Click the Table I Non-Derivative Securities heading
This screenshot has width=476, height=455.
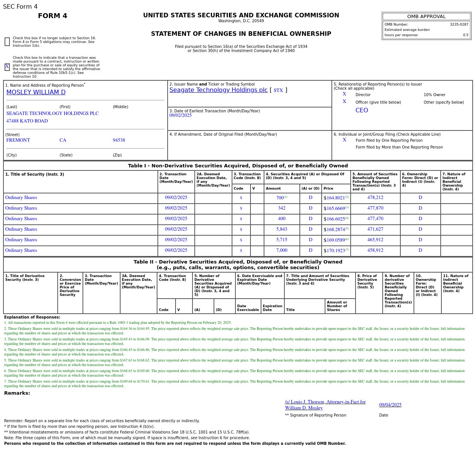click(x=238, y=166)
